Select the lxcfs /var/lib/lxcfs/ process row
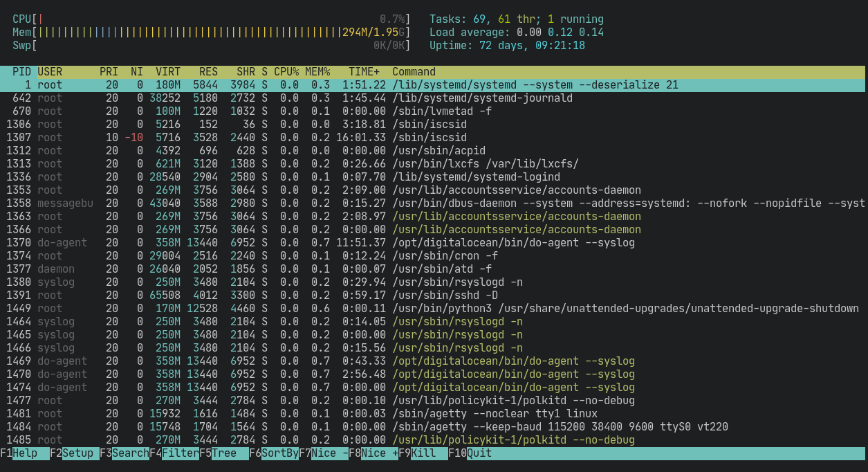This screenshot has width=868, height=472. pos(433,164)
